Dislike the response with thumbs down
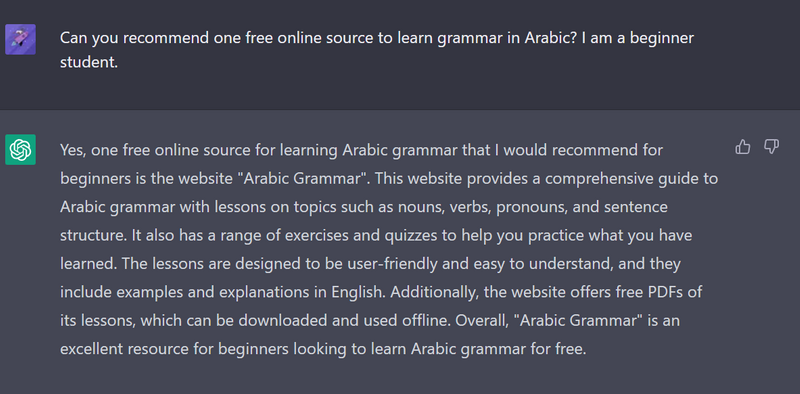800x394 pixels. [x=771, y=147]
